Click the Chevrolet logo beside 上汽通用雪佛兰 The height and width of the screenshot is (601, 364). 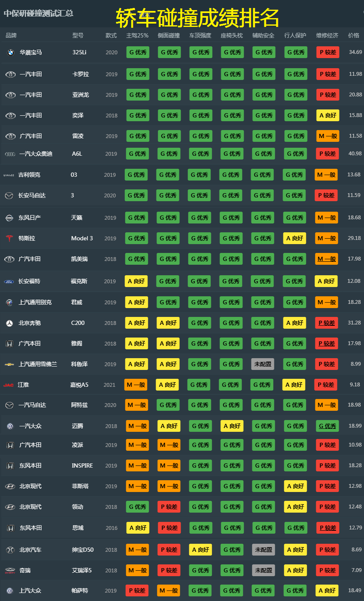(x=9, y=364)
